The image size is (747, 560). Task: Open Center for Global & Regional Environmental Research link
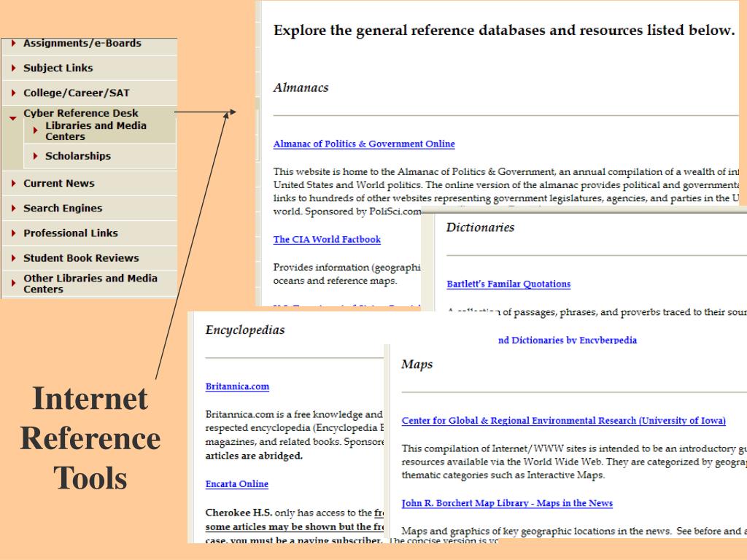[564, 421]
